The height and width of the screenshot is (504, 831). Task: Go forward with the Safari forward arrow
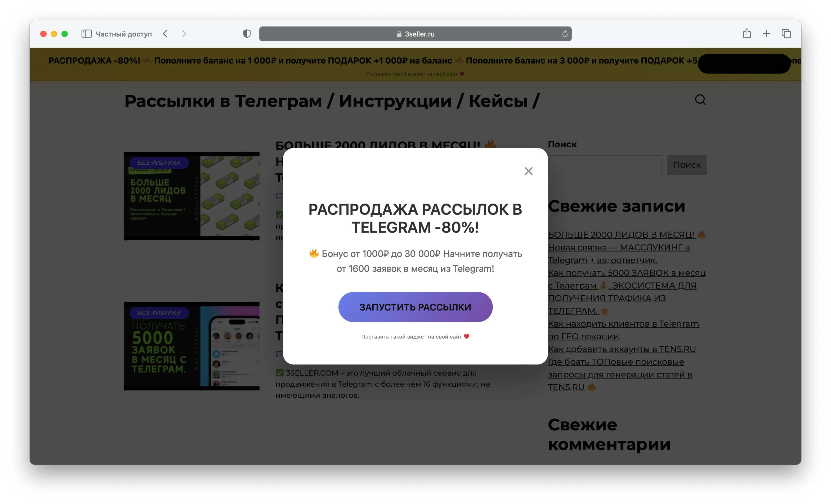[x=184, y=34]
